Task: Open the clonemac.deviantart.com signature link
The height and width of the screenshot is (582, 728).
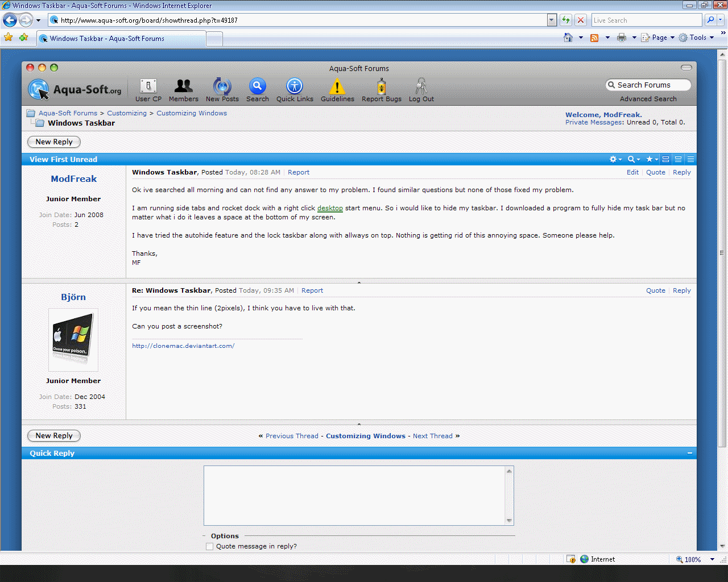Action: (x=183, y=346)
